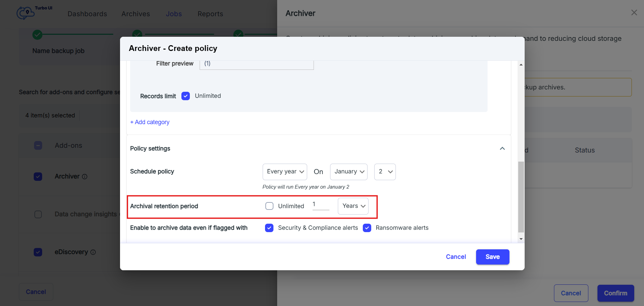The image size is (644, 306).
Task: Open the Dashboards navigation tab
Action: (x=87, y=14)
